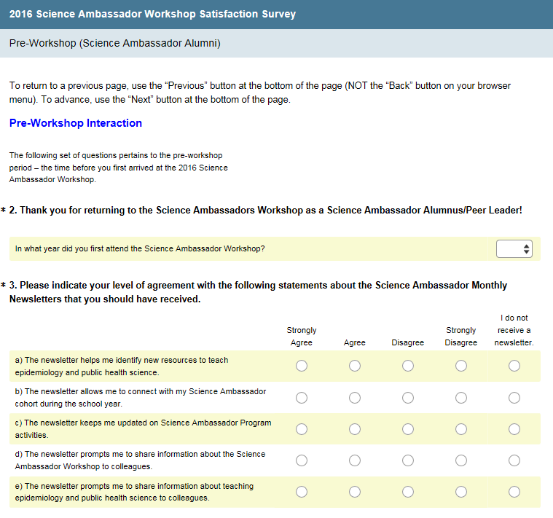Select Strongly Agree for statement d
553x518 pixels.
[x=302, y=461]
